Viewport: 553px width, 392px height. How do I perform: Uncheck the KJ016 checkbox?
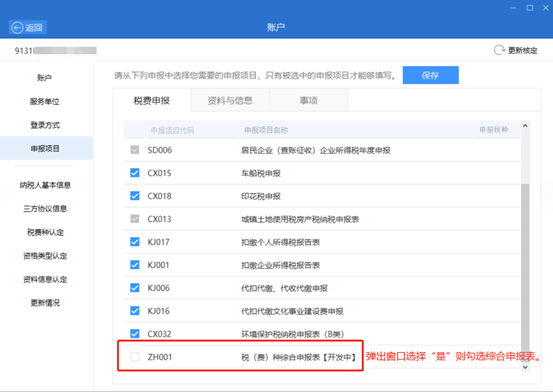click(135, 310)
